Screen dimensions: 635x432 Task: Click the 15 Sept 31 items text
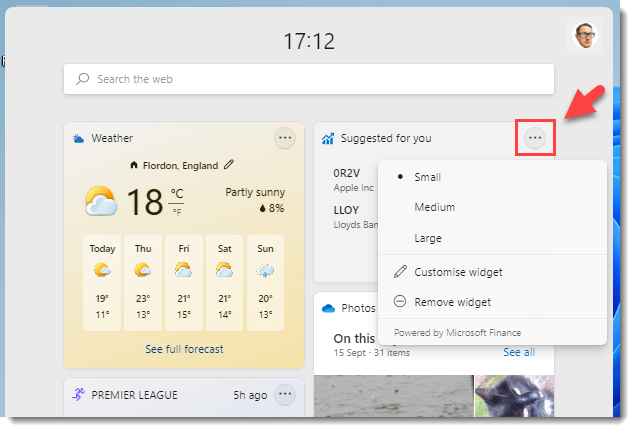click(371, 353)
